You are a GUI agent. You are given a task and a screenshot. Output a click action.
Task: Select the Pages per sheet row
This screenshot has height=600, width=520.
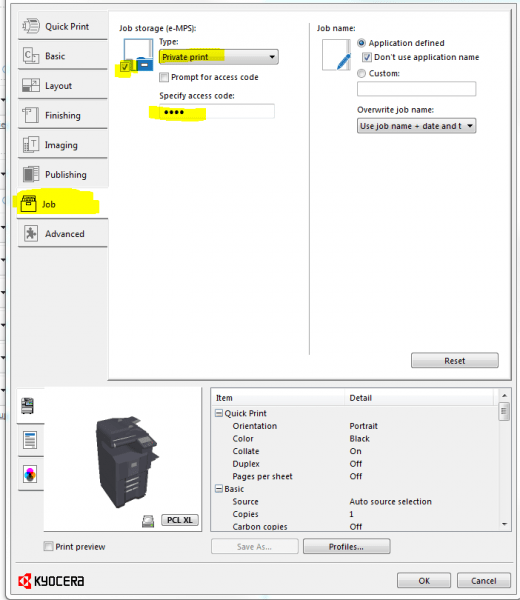pos(355,476)
